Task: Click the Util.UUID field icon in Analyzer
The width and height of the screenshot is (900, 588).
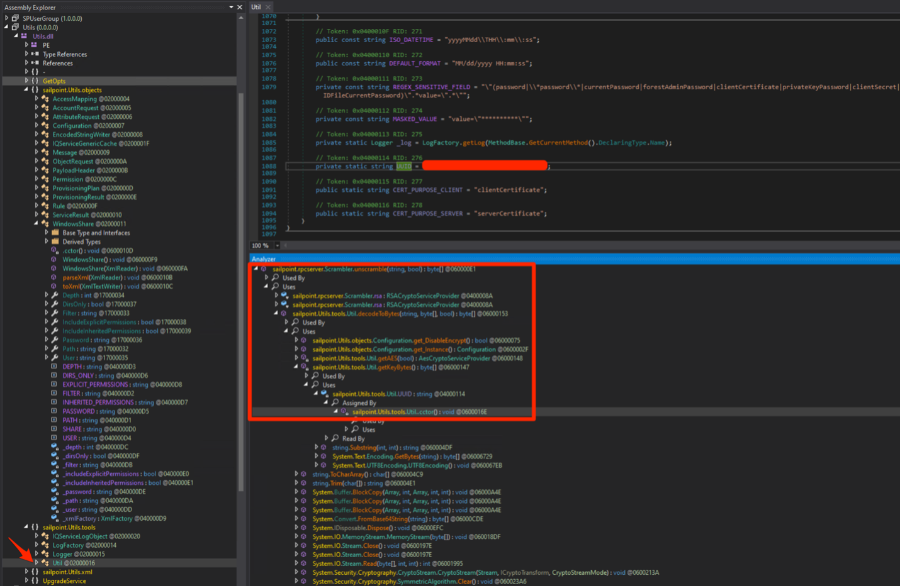Action: 324,394
